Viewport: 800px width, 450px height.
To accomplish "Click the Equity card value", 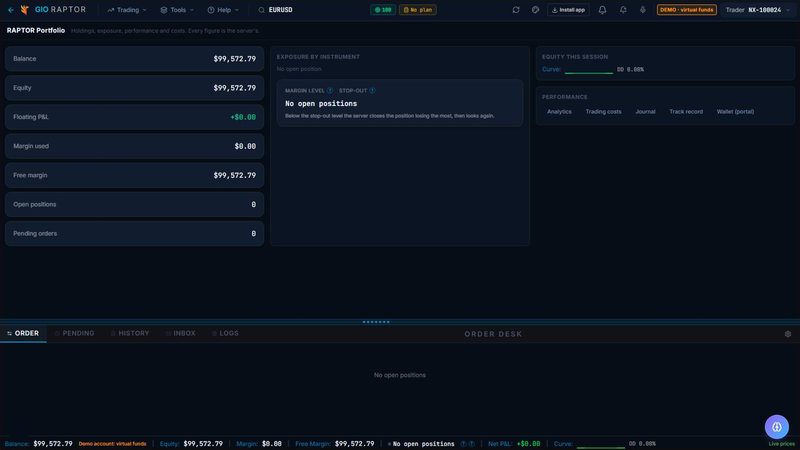I will point(235,88).
